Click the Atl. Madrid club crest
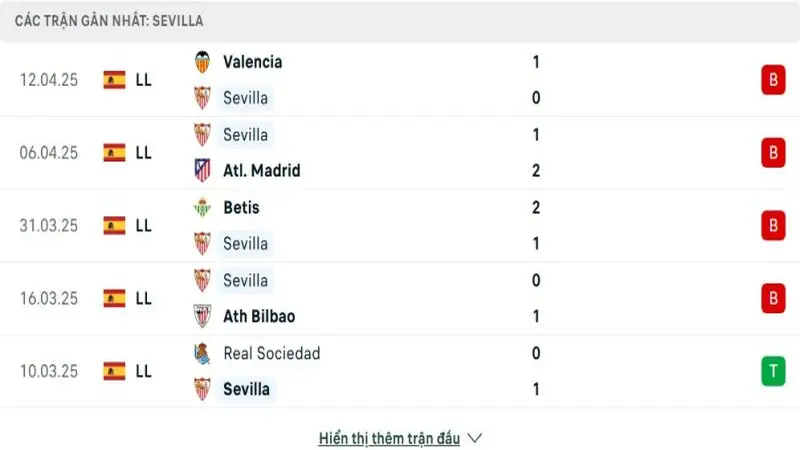This screenshot has width=800, height=450. (x=203, y=170)
